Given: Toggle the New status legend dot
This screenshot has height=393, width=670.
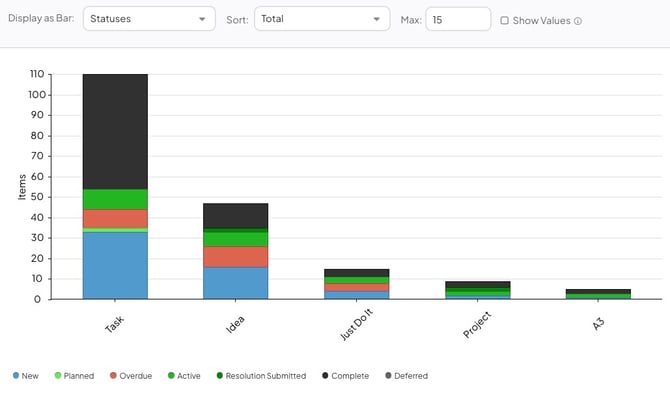Looking at the screenshot, I should [16, 375].
